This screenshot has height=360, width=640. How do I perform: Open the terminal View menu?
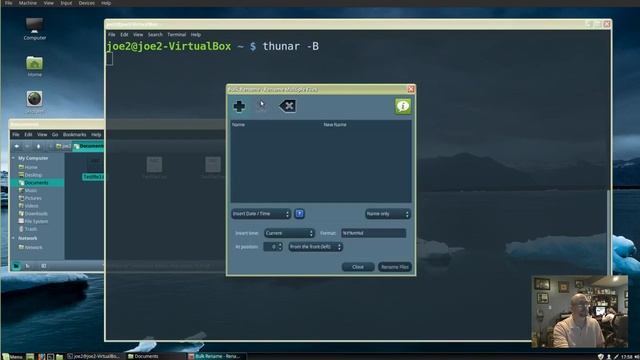138,35
